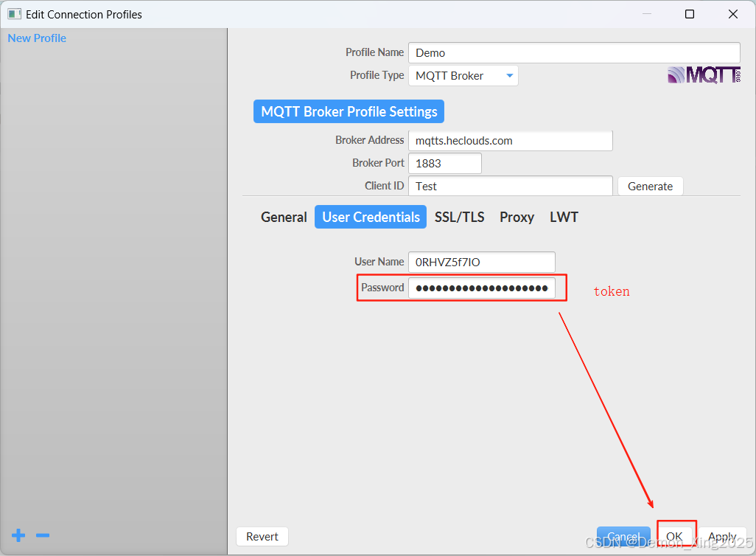This screenshot has height=556, width=756.
Task: Open the Profile Type dropdown MQTT Broker
Action: pyautogui.click(x=463, y=76)
